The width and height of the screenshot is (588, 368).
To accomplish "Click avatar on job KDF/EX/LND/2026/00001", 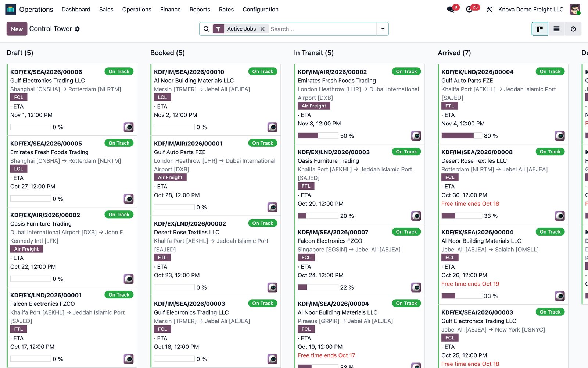I will (x=129, y=359).
